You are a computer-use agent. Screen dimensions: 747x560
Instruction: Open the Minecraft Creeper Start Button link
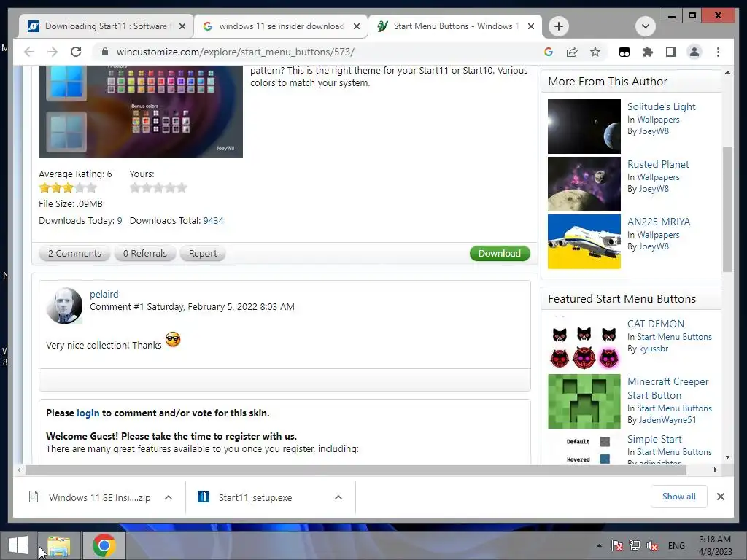[x=668, y=388]
